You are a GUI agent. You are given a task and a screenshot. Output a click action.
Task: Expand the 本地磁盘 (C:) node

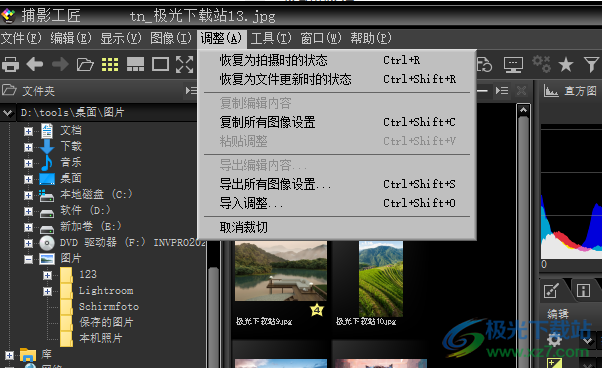[28, 195]
